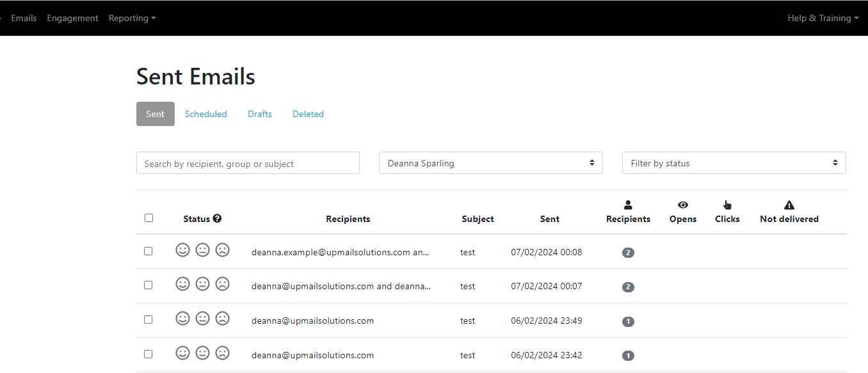868x373 pixels.
Task: Open the Engagement menu in the top bar
Action: coord(72,18)
